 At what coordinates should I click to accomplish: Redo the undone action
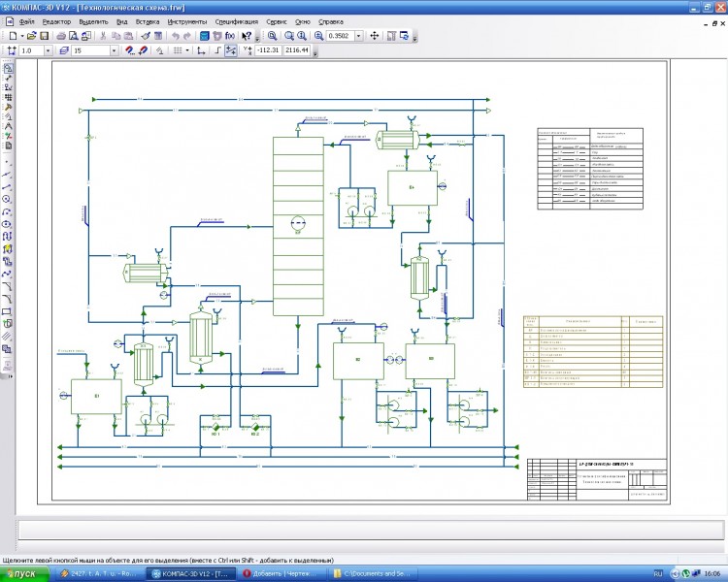pos(187,36)
